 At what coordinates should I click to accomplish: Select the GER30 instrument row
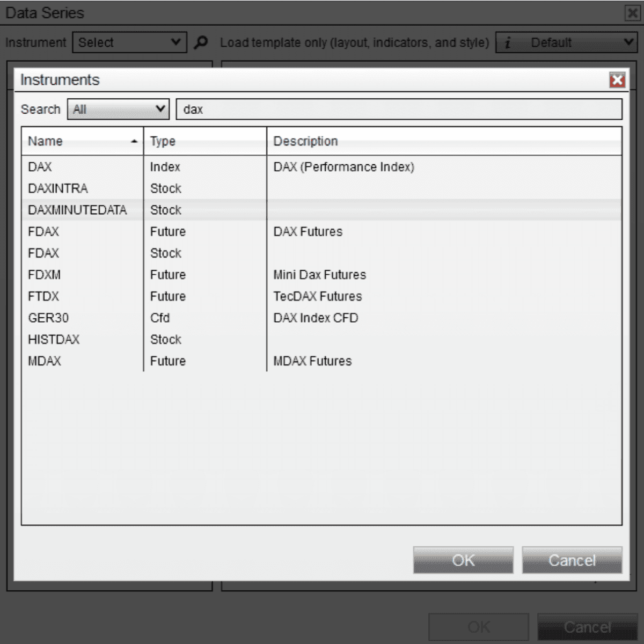[321, 318]
